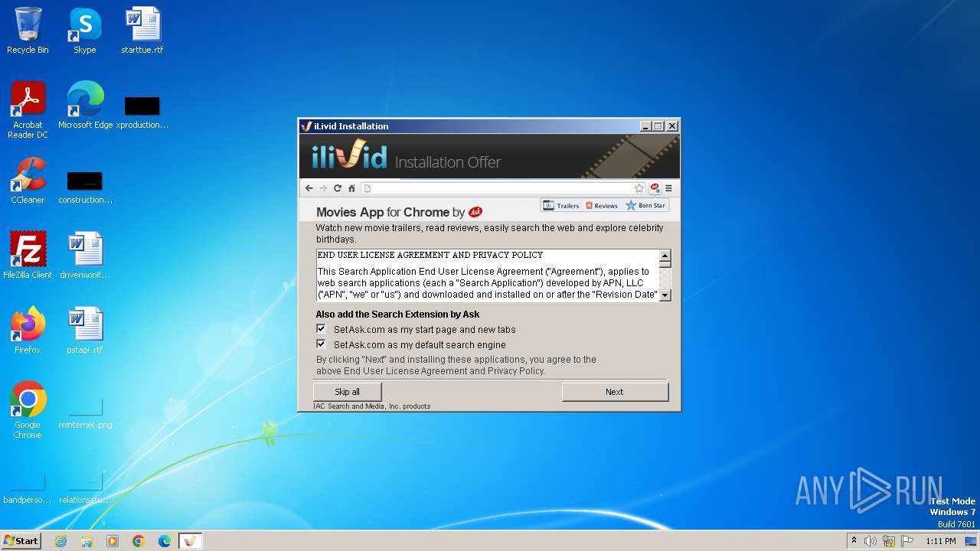Launch Skype from the desktop
Viewport: 980px width, 551px height.
[x=85, y=31]
